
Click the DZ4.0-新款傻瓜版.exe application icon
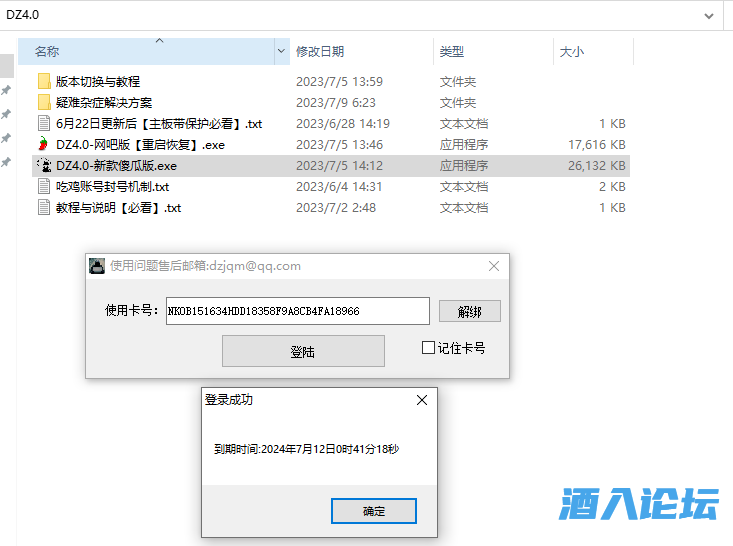(44, 165)
